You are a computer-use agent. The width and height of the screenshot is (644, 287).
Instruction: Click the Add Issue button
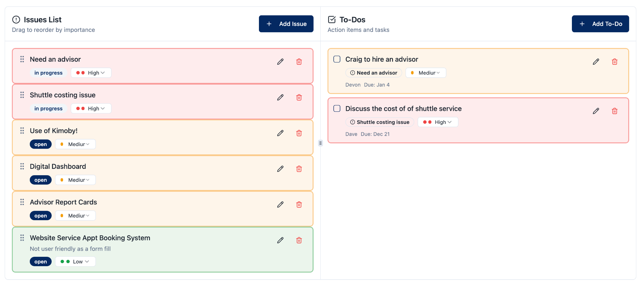[286, 24]
